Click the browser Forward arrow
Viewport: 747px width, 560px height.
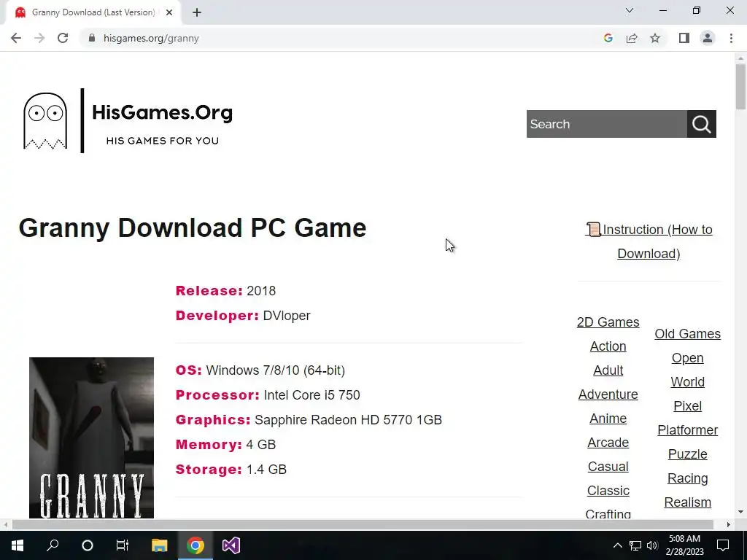[39, 38]
